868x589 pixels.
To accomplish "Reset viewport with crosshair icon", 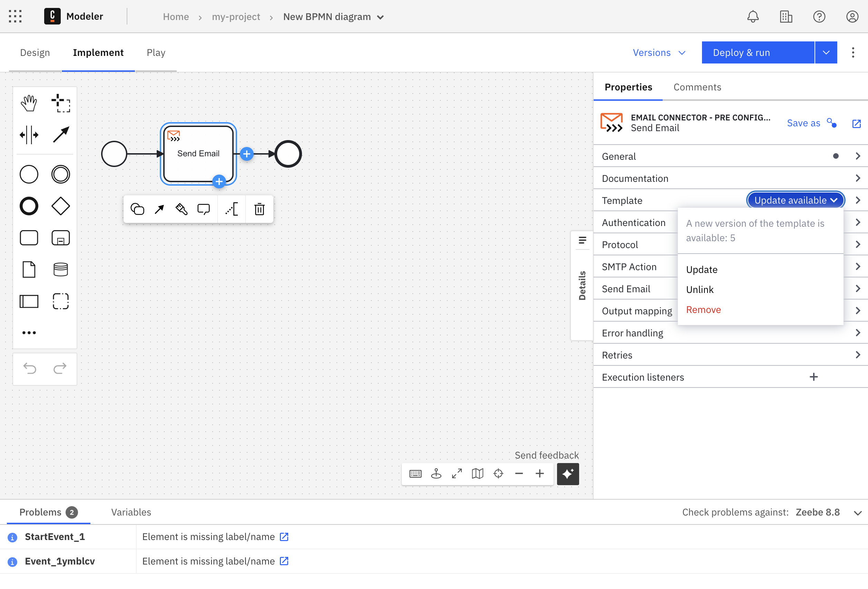I will (498, 474).
